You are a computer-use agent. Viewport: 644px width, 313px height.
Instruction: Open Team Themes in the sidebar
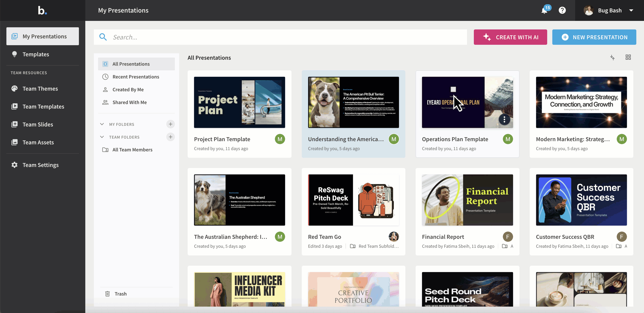click(x=42, y=88)
